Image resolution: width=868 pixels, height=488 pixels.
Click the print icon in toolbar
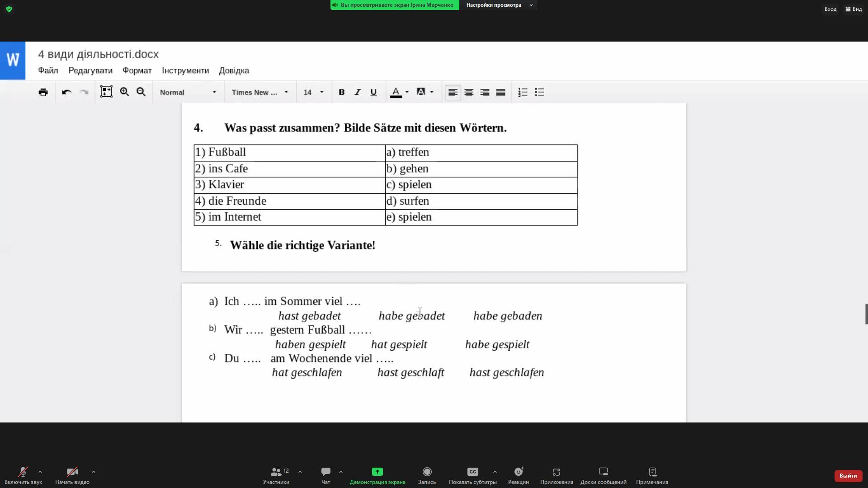click(x=43, y=92)
